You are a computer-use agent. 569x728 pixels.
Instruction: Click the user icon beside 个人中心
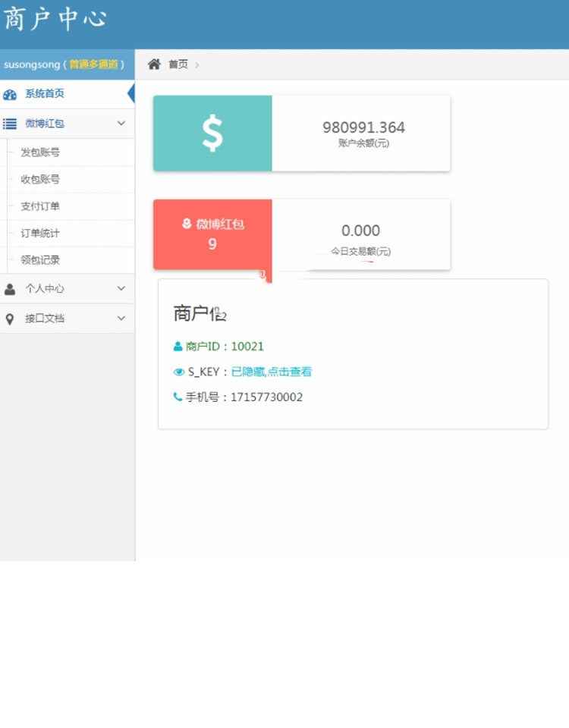coord(10,289)
